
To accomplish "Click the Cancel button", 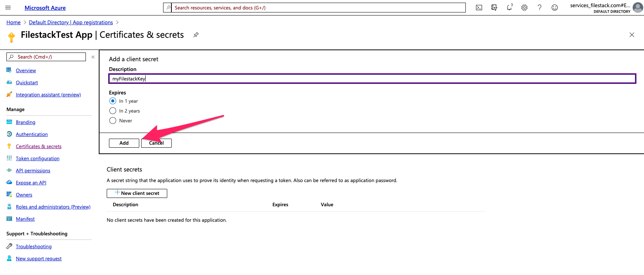I will tap(156, 143).
